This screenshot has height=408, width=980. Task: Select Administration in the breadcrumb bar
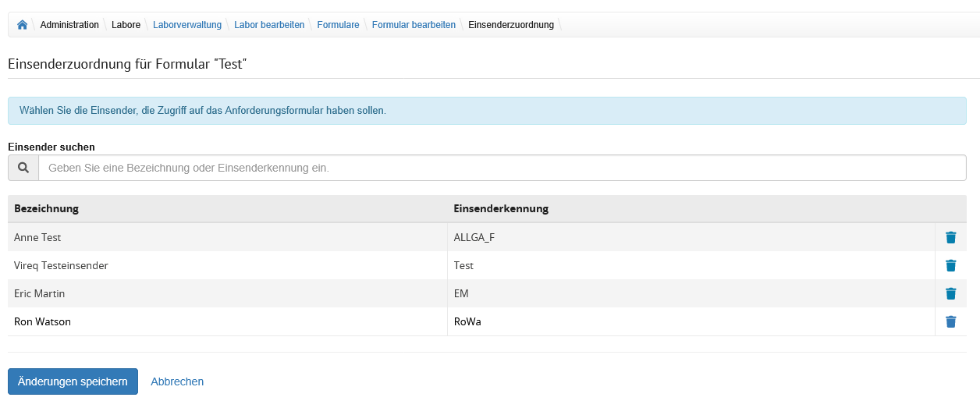click(69, 25)
